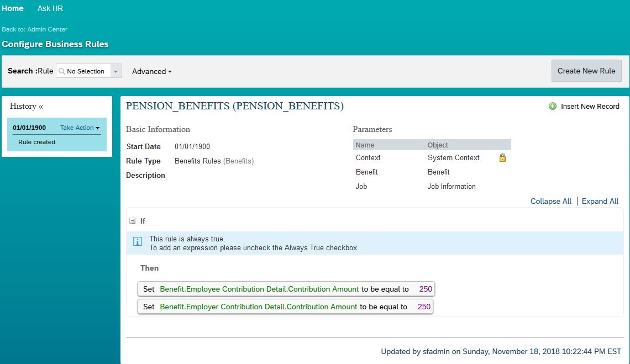Click the value 250 in Employee contribution row
The image size is (630, 364).
coord(426,289)
